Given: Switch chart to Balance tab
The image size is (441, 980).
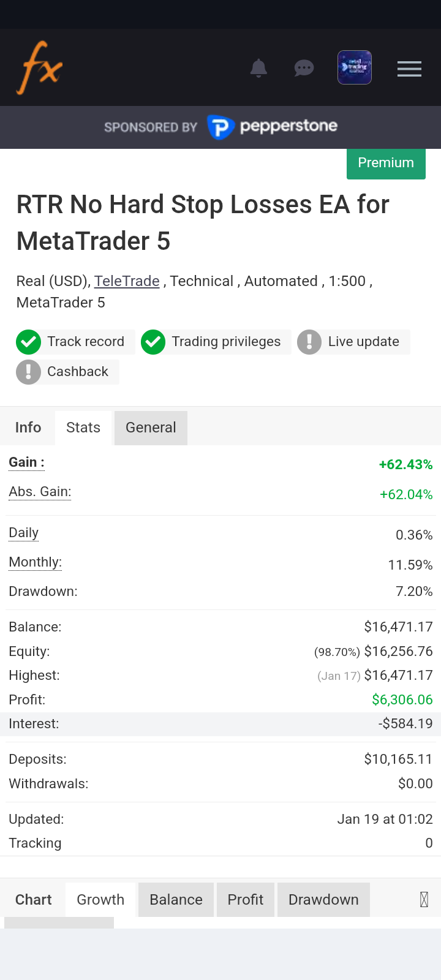Looking at the screenshot, I should pos(176,900).
